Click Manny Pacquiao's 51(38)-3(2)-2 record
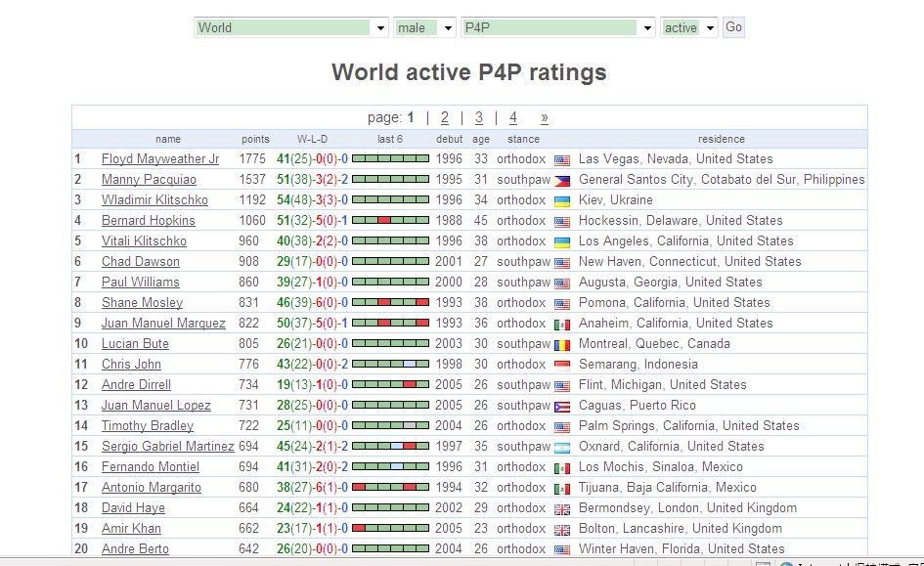Image resolution: width=924 pixels, height=566 pixels. pos(312,180)
